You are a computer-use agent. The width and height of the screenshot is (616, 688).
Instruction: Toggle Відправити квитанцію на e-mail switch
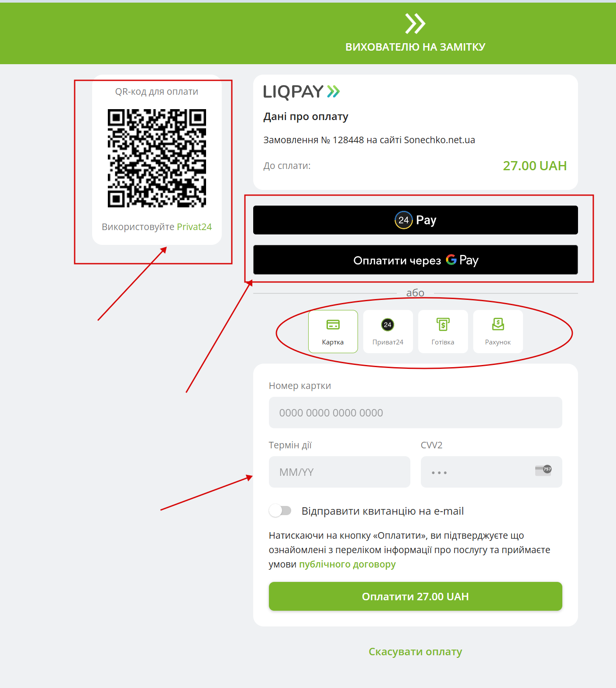point(280,510)
